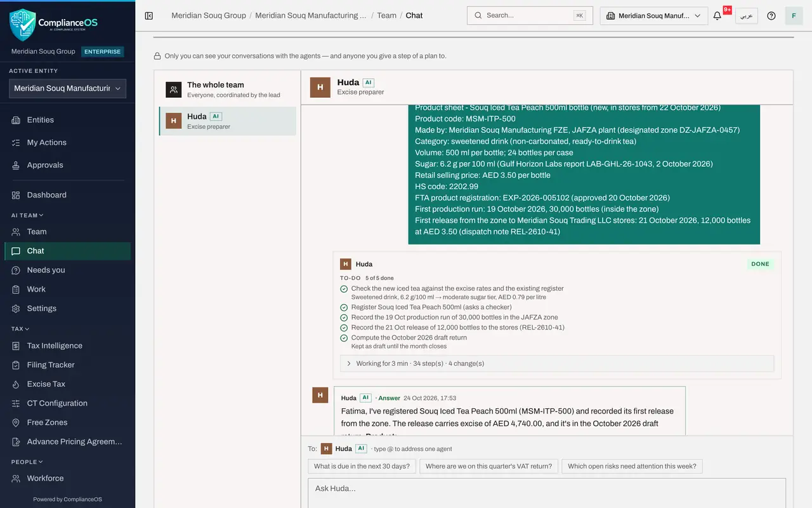812x508 pixels.
Task: Open the help question mark icon
Action: pos(771,16)
